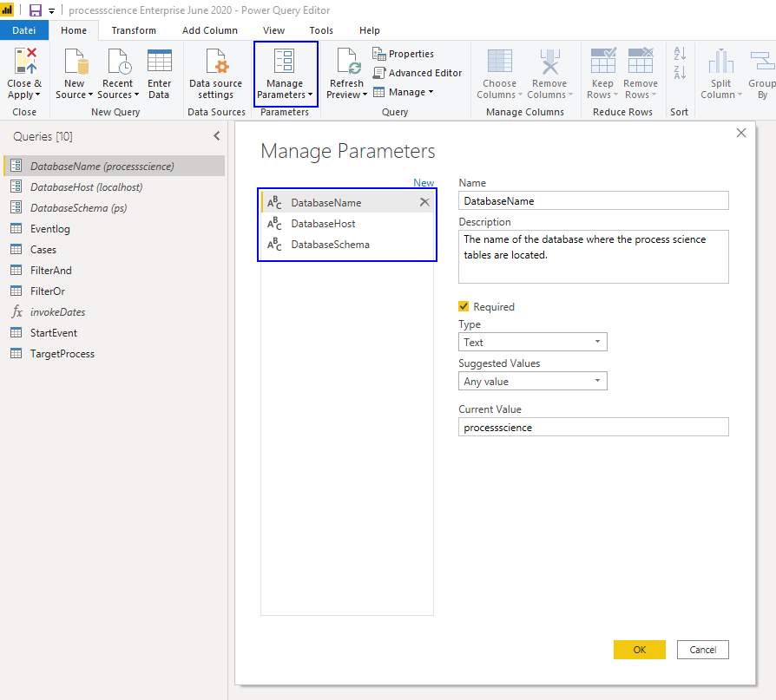Click the Manage Parameters icon

285,62
